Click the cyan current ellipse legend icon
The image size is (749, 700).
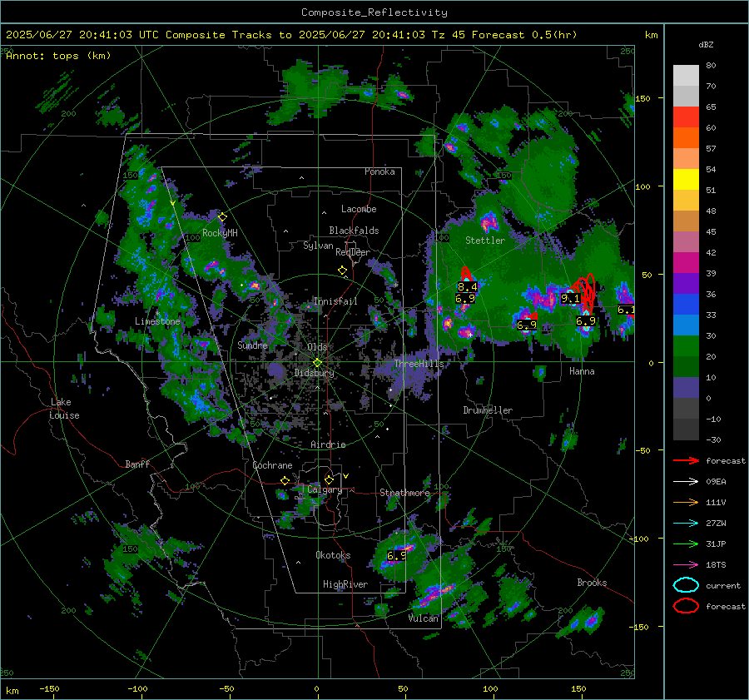pos(686,585)
